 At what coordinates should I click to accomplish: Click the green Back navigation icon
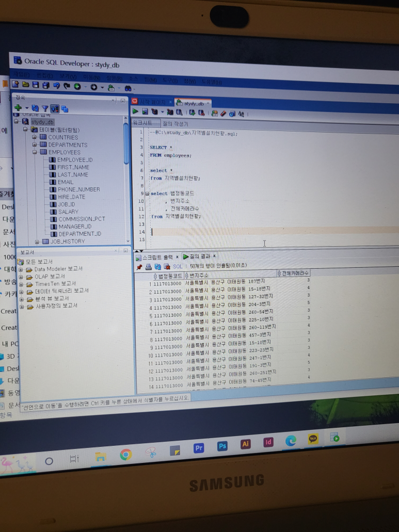point(77,86)
